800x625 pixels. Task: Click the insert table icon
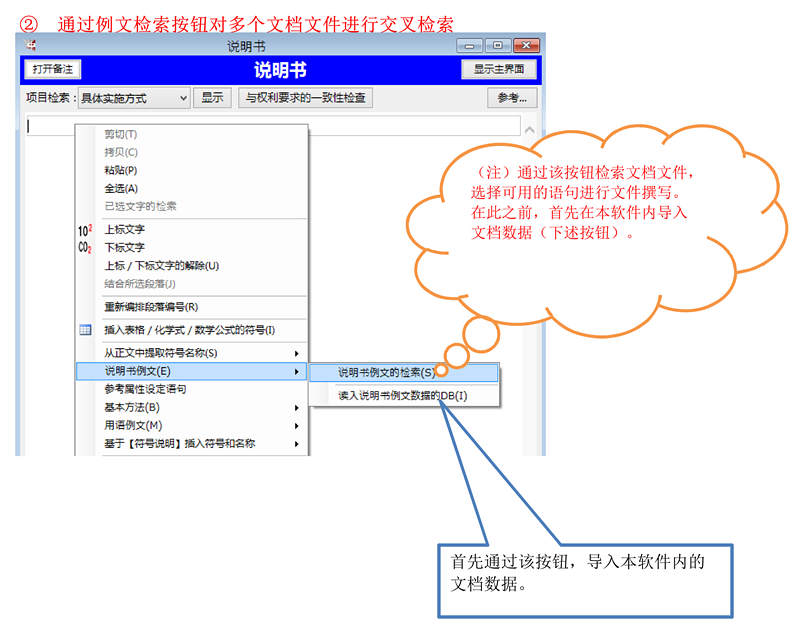[85, 330]
